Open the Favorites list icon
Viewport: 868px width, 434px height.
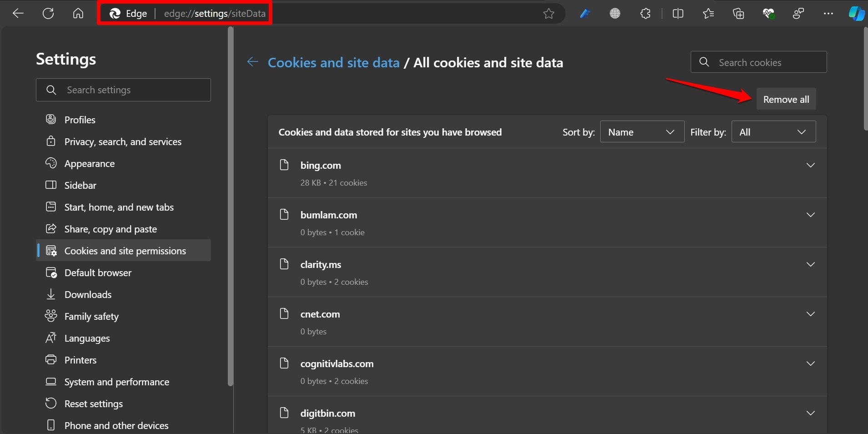click(708, 14)
